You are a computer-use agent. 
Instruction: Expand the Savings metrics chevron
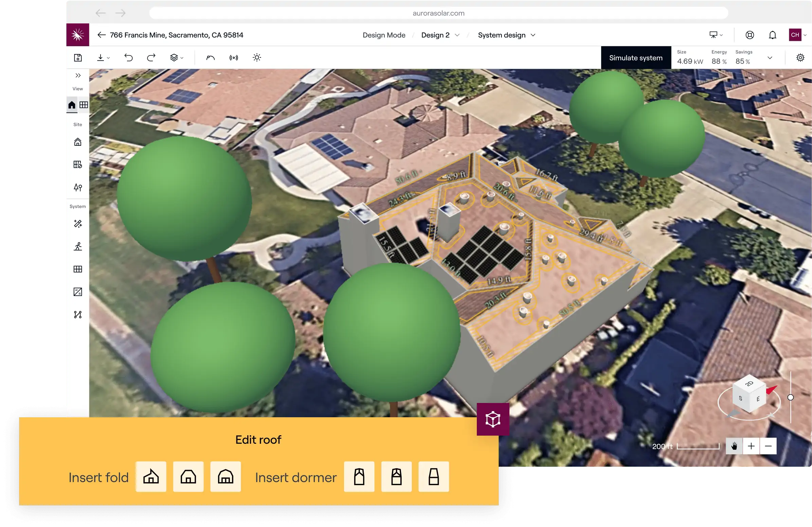pos(770,57)
